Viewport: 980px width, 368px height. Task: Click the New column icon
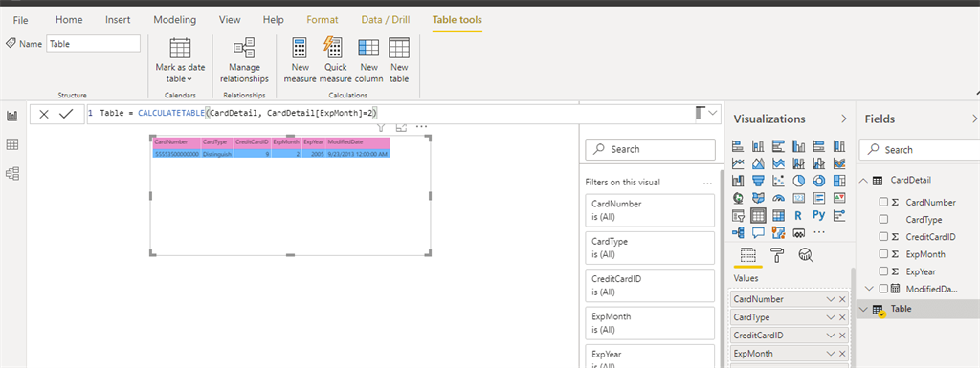(x=368, y=48)
